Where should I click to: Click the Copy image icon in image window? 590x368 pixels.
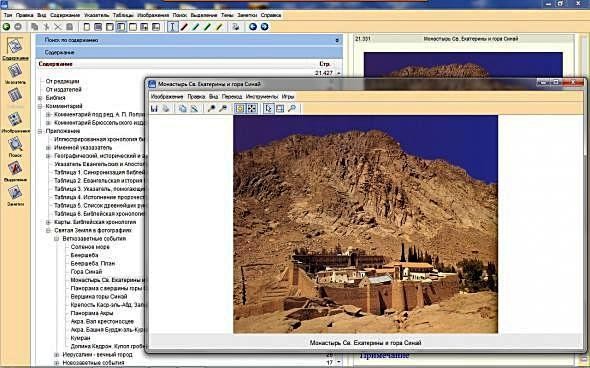(182, 109)
